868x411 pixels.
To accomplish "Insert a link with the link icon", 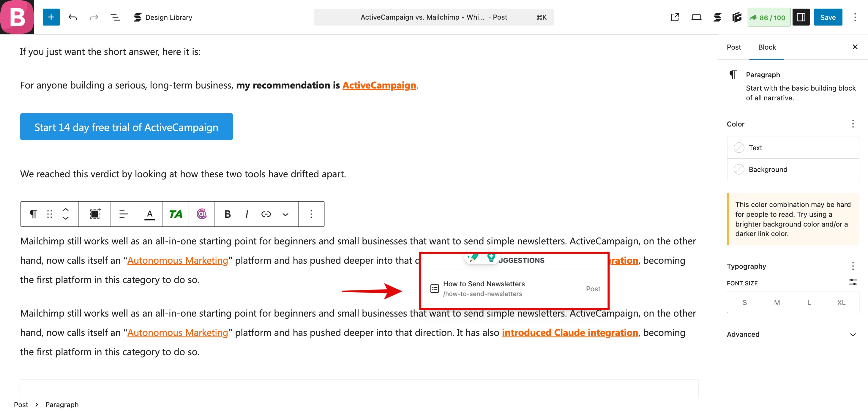I will coord(266,214).
